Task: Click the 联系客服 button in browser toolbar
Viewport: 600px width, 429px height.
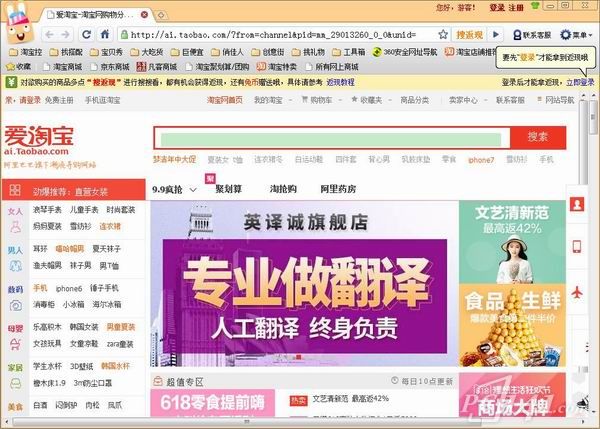Action: 532,35
